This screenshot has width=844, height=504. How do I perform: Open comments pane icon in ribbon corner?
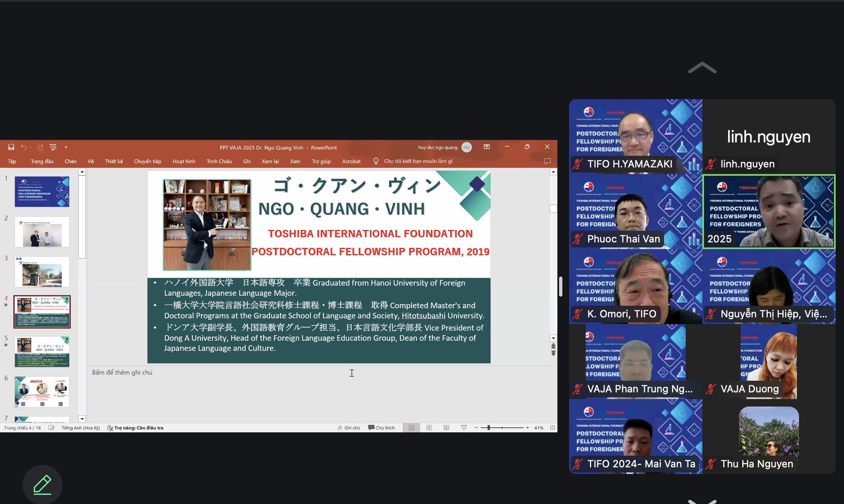[x=547, y=161]
